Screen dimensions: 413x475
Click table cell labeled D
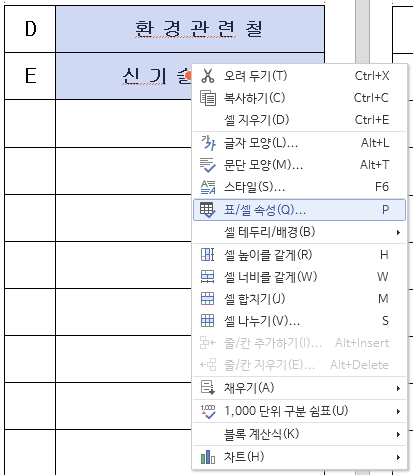(30, 29)
